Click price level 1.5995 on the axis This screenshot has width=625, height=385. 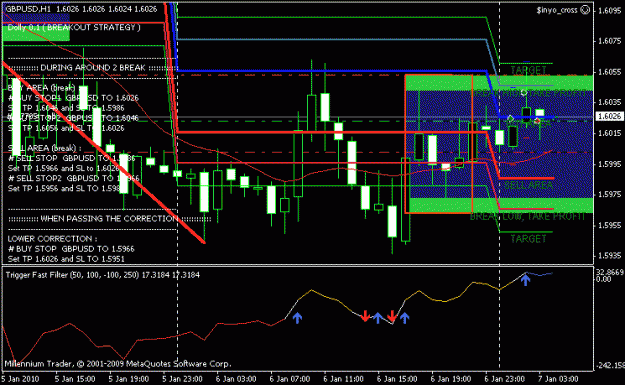point(610,164)
